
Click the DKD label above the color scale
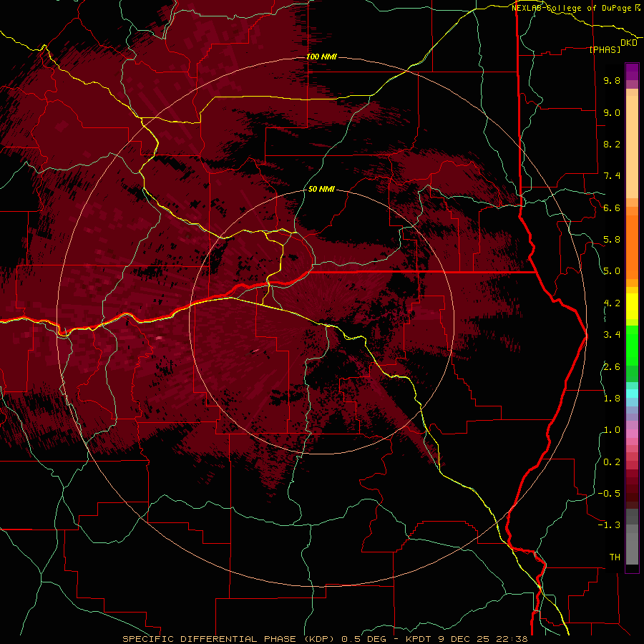629,43
